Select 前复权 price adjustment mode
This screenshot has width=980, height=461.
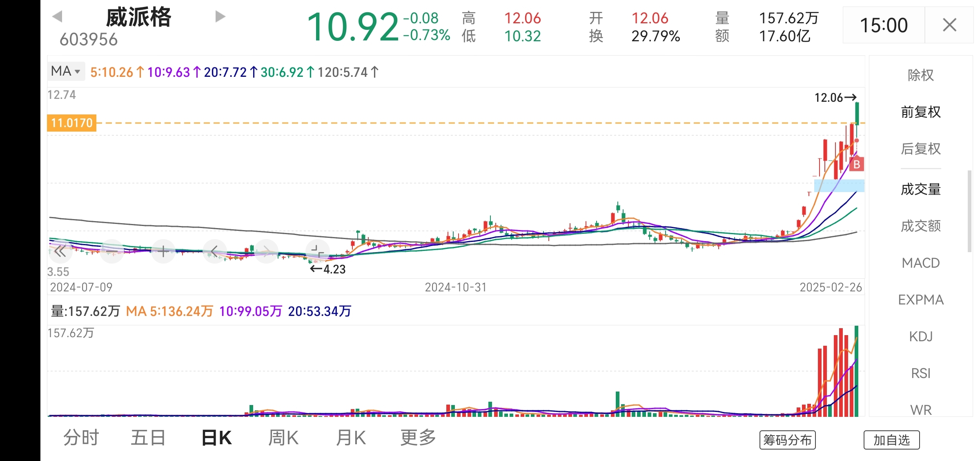pyautogui.click(x=920, y=112)
